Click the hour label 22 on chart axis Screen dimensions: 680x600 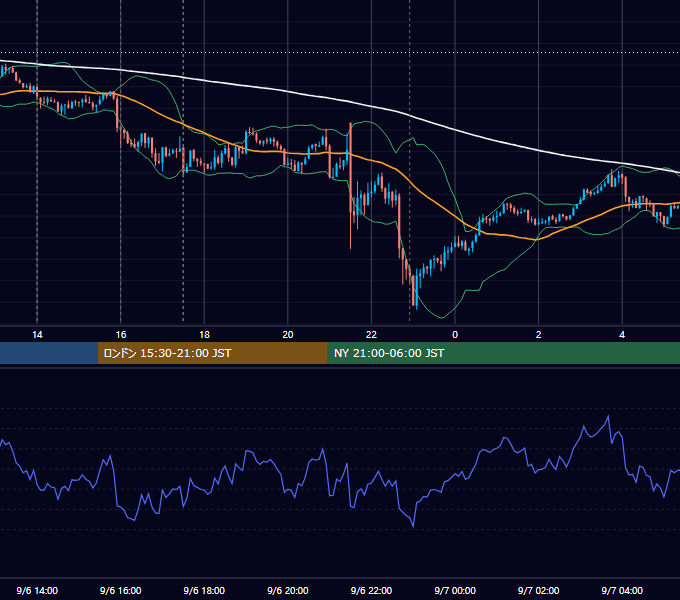pos(371,335)
